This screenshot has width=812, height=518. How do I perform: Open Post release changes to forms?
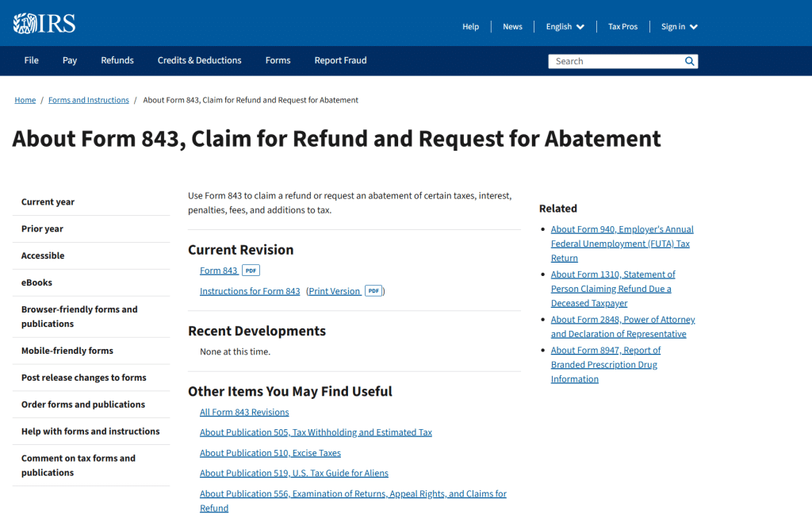coord(91,378)
